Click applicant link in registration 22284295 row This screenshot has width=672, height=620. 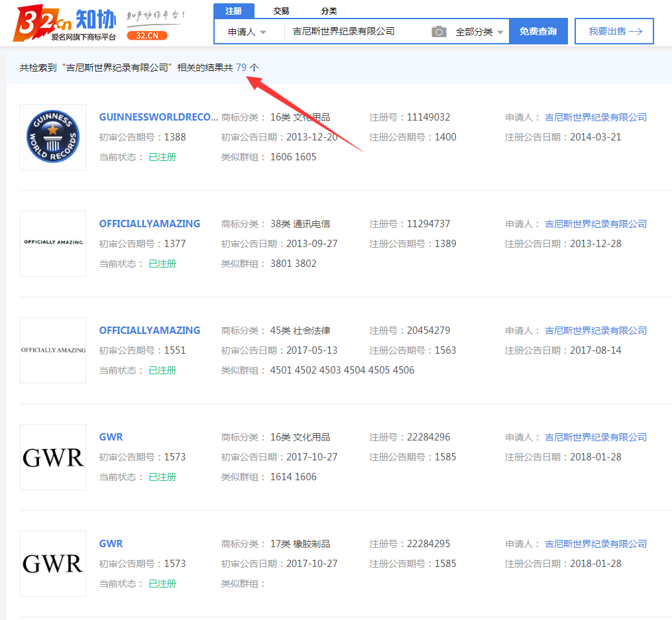point(596,544)
